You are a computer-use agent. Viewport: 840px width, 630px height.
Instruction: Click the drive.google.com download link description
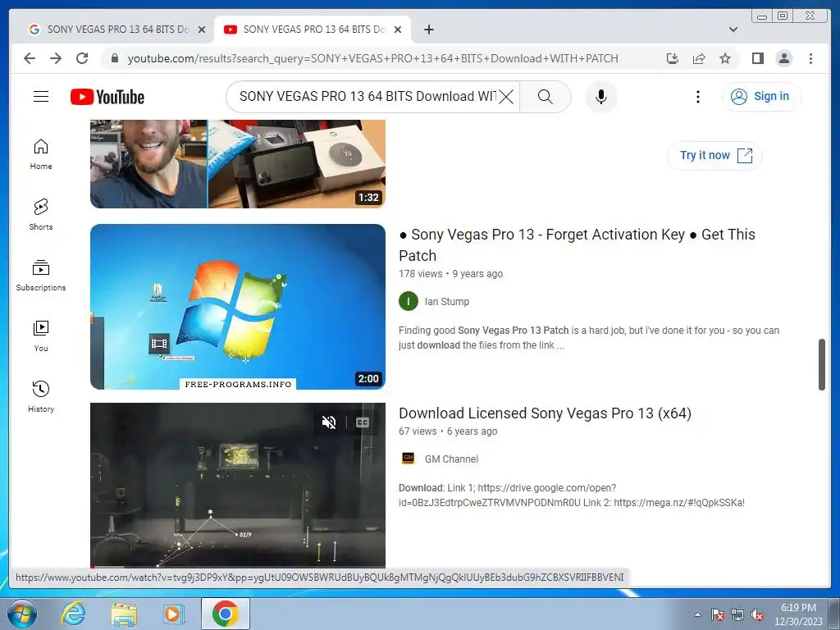tap(572, 495)
